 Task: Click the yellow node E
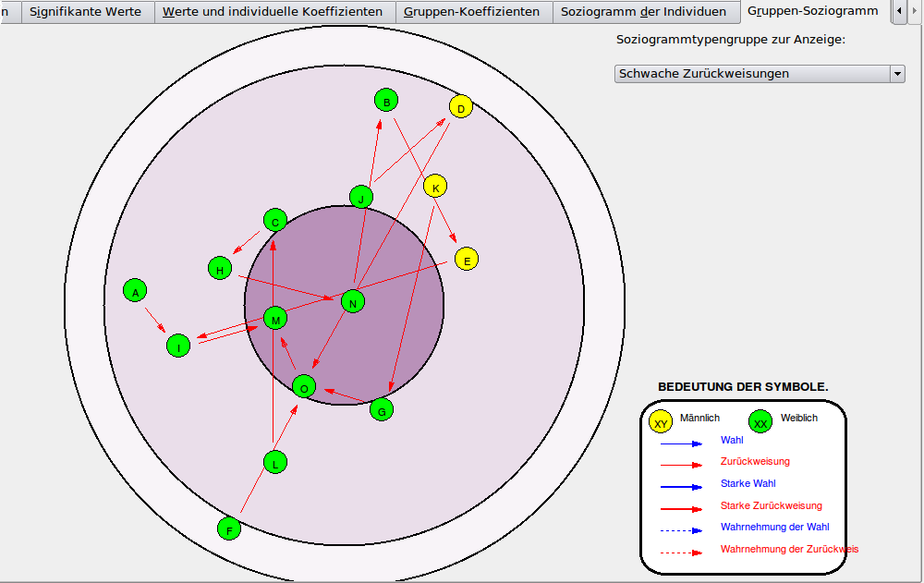pyautogui.click(x=467, y=260)
